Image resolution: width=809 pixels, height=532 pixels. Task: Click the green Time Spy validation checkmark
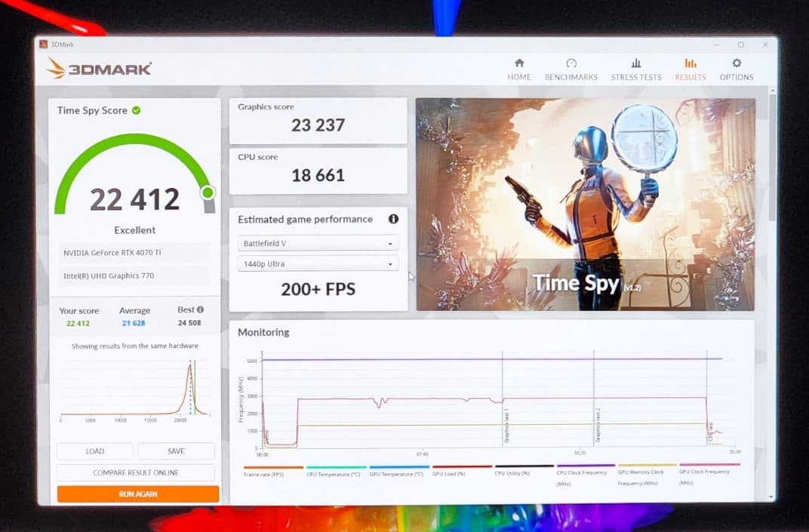136,110
